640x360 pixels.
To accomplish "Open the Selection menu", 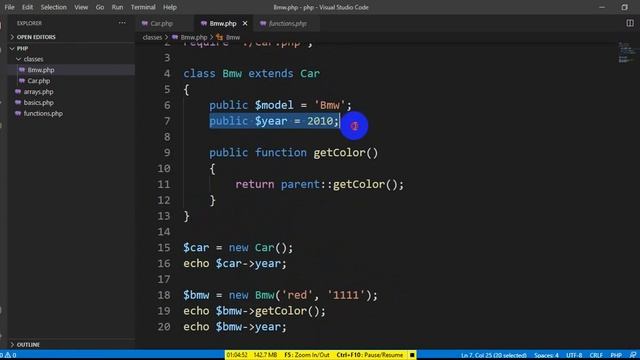I will click(53, 7).
